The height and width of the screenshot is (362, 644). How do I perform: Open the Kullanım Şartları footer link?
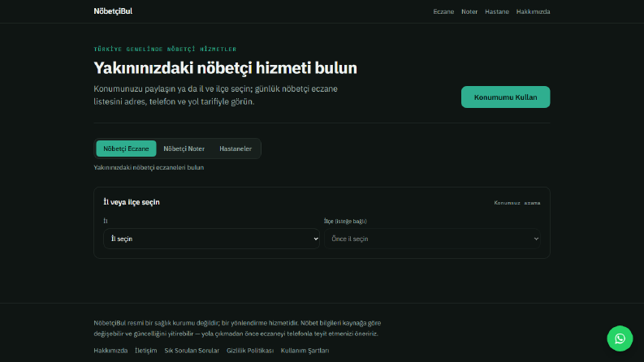[x=305, y=351]
